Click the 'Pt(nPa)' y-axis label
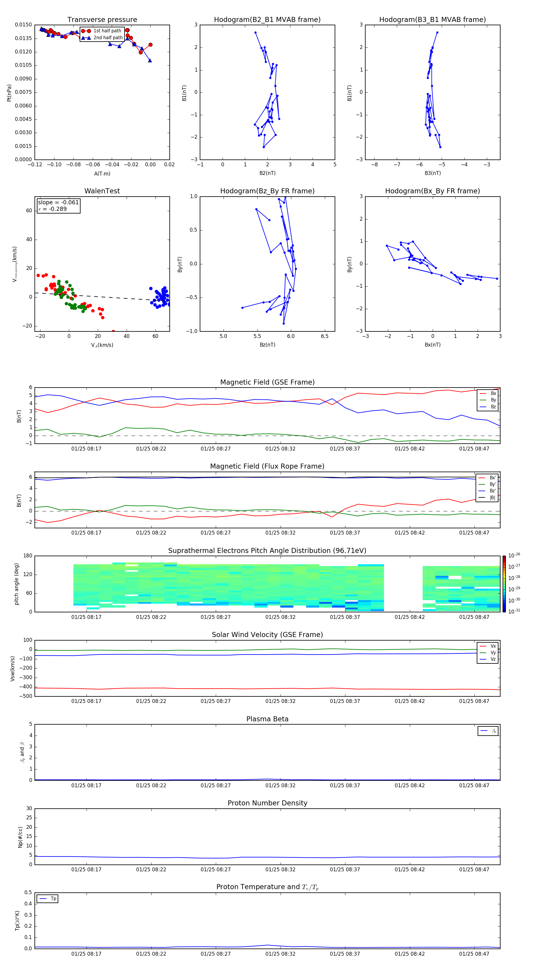The width and height of the screenshot is (535, 980). pyautogui.click(x=9, y=93)
